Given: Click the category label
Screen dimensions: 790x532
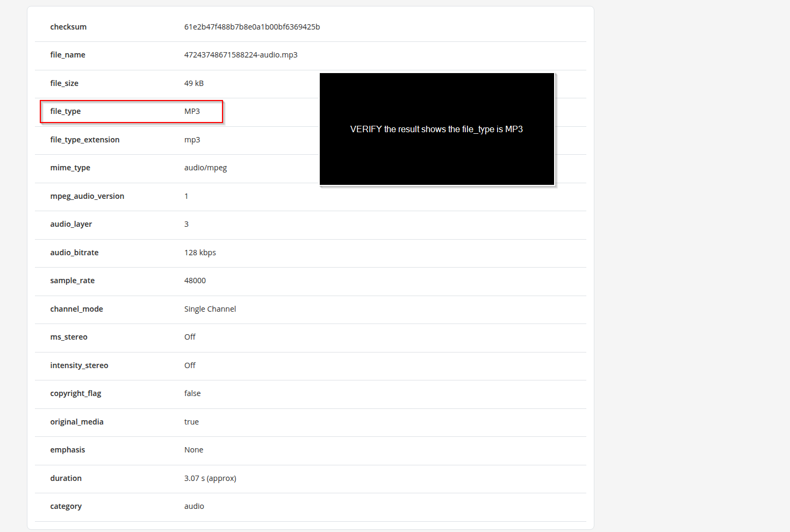Looking at the screenshot, I should coord(66,506).
